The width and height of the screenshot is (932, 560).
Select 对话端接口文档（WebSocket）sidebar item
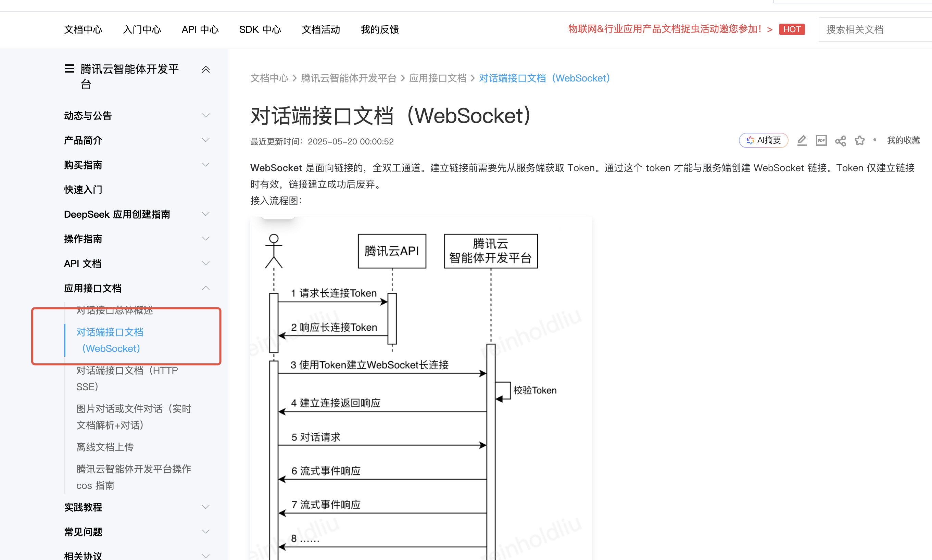(110, 340)
